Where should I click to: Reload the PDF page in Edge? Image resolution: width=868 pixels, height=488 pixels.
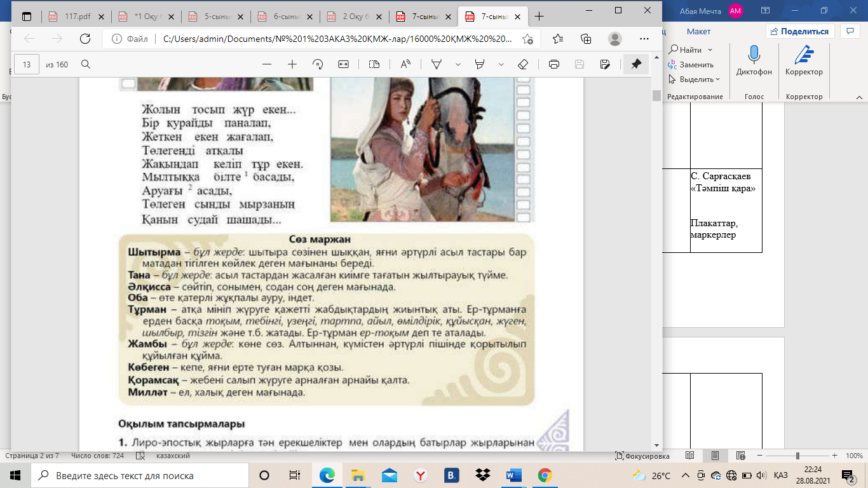85,39
